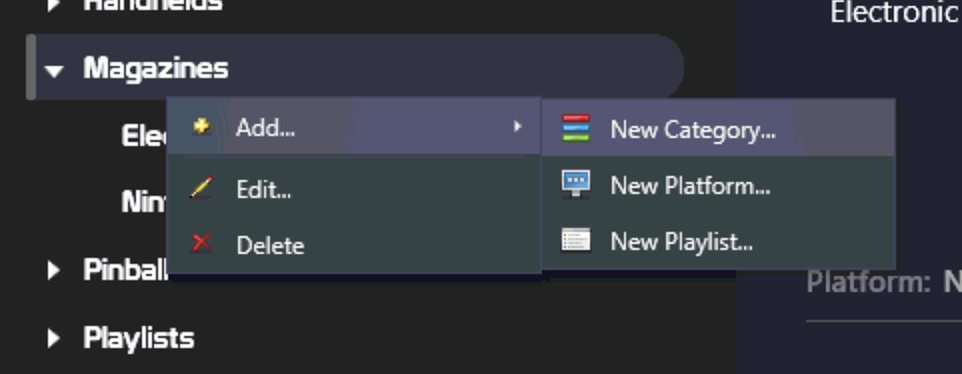Choose Add... in the context menu
The height and width of the screenshot is (374, 962).
pyautogui.click(x=354, y=127)
